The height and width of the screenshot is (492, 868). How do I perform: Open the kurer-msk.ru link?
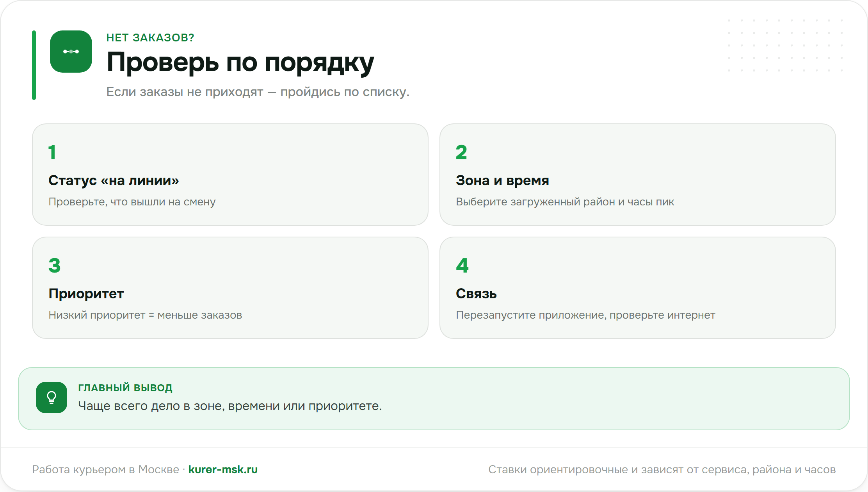(223, 469)
